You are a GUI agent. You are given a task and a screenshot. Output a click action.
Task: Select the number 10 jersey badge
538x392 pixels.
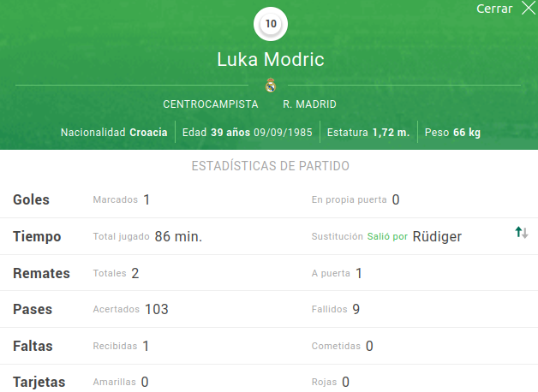pyautogui.click(x=271, y=24)
